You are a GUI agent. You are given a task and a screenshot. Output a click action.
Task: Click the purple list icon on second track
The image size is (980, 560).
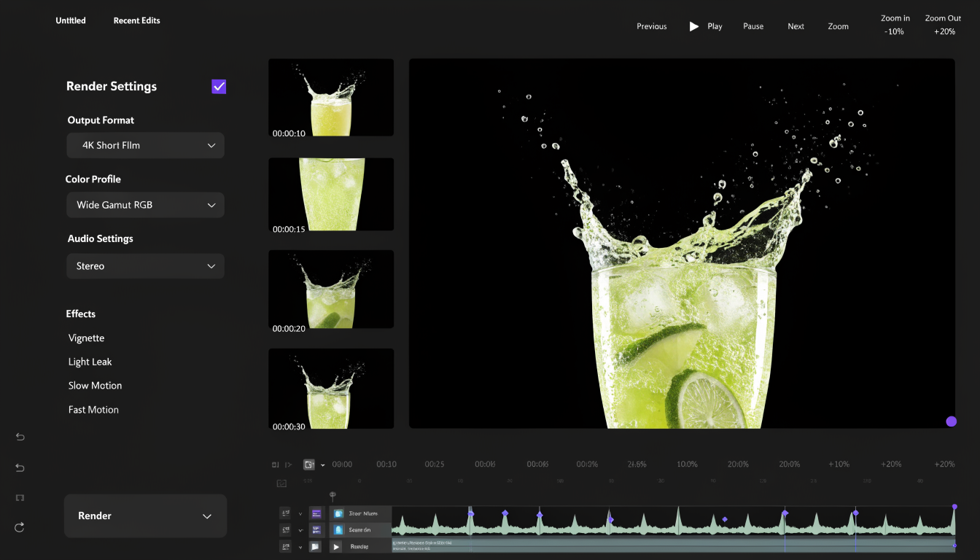316,530
